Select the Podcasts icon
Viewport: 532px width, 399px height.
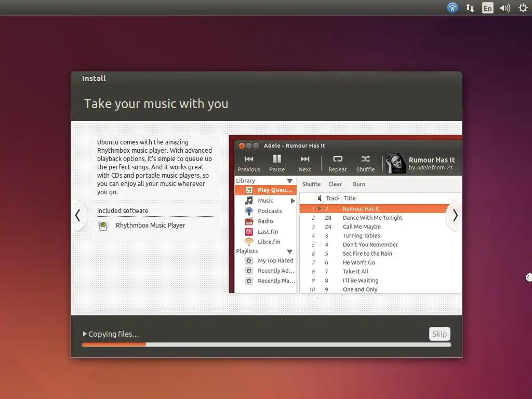[249, 211]
